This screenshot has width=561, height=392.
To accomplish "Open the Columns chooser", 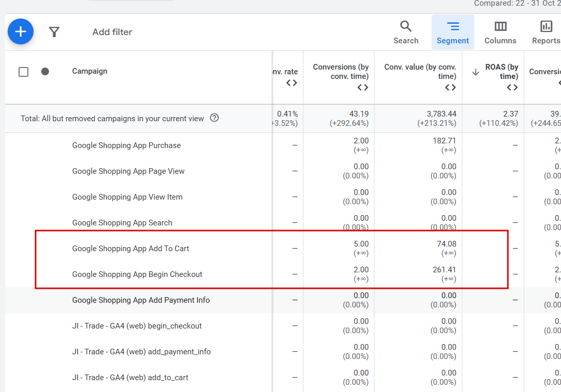I will [500, 32].
